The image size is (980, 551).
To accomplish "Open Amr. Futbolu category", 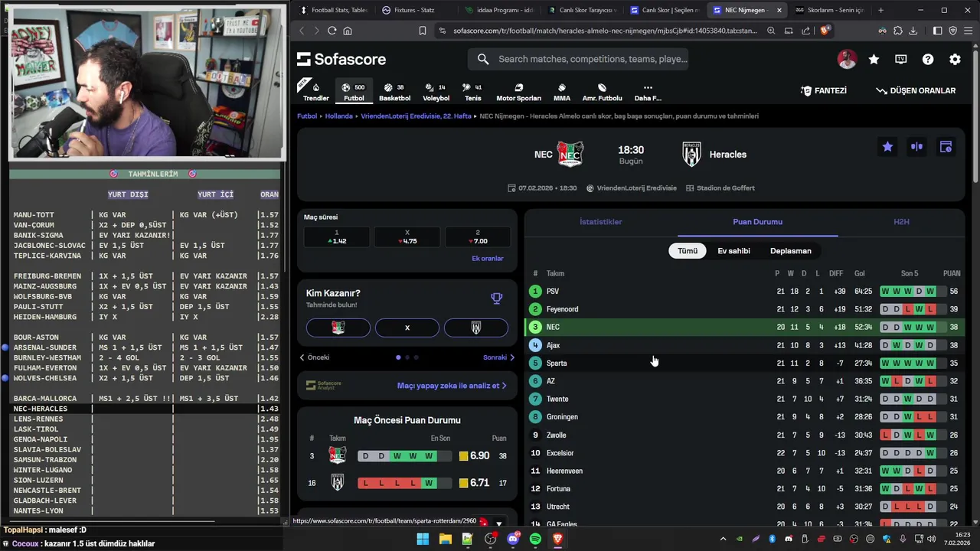I will (602, 91).
